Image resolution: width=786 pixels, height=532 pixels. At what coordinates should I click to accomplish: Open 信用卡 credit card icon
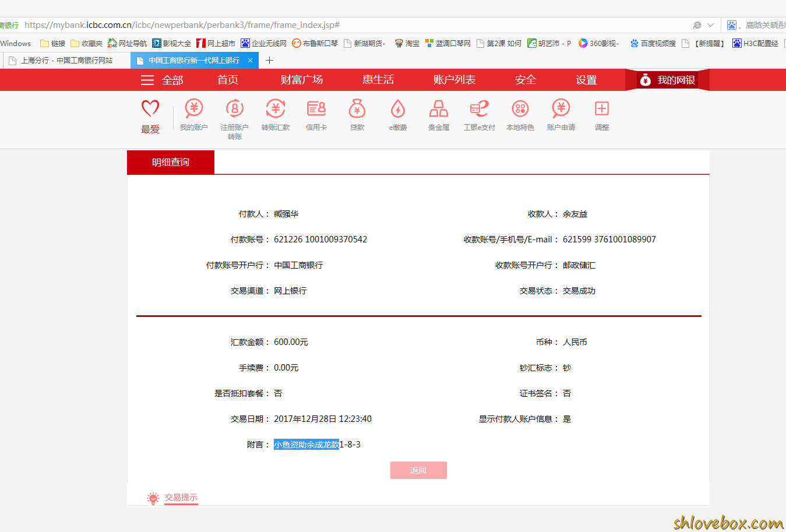click(x=316, y=109)
